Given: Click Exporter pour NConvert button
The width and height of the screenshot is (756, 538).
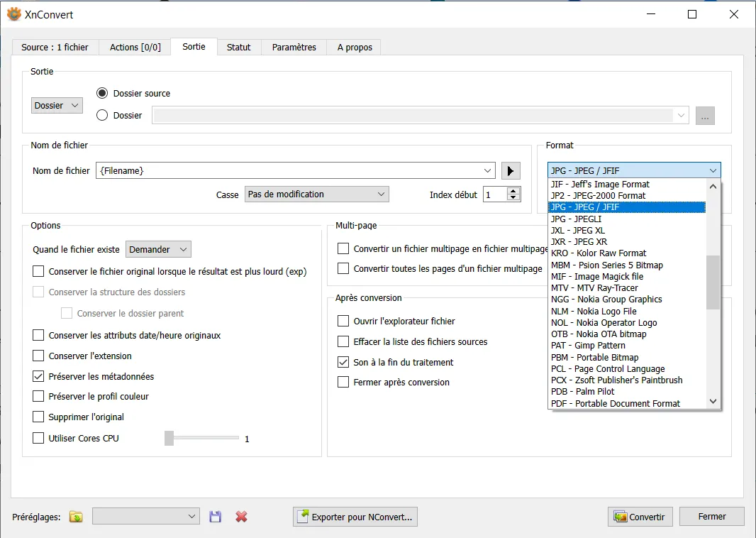Looking at the screenshot, I should point(355,517).
